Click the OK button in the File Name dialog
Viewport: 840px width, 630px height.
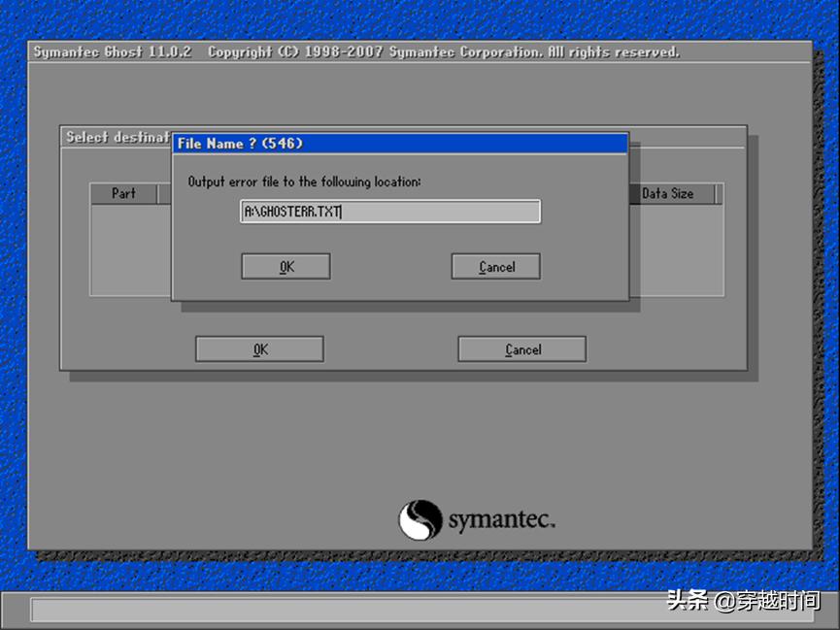pos(285,266)
